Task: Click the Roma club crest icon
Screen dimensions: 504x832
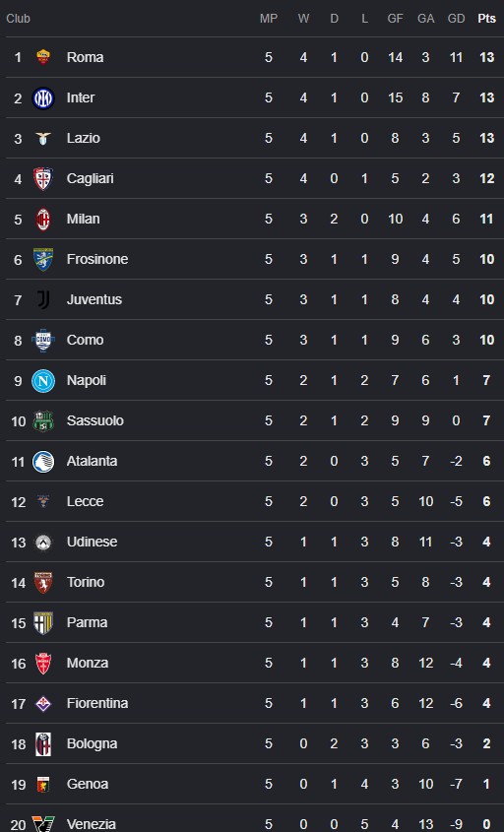Action: point(43,57)
